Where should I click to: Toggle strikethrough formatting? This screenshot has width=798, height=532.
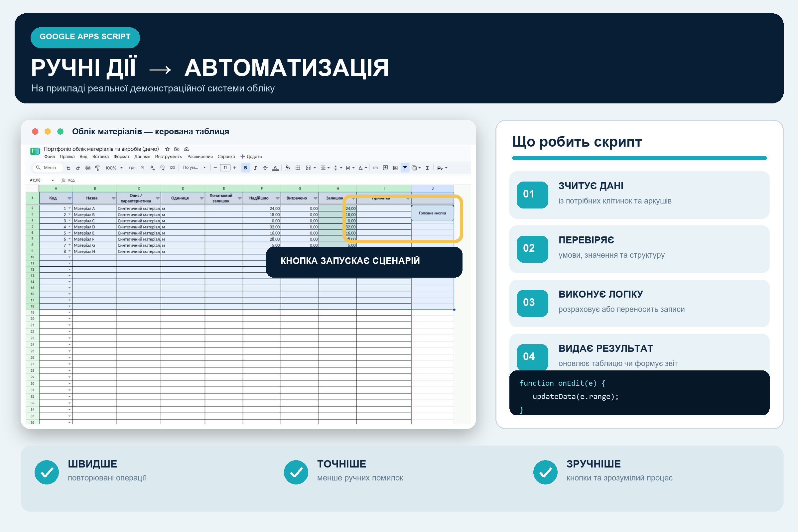point(265,168)
